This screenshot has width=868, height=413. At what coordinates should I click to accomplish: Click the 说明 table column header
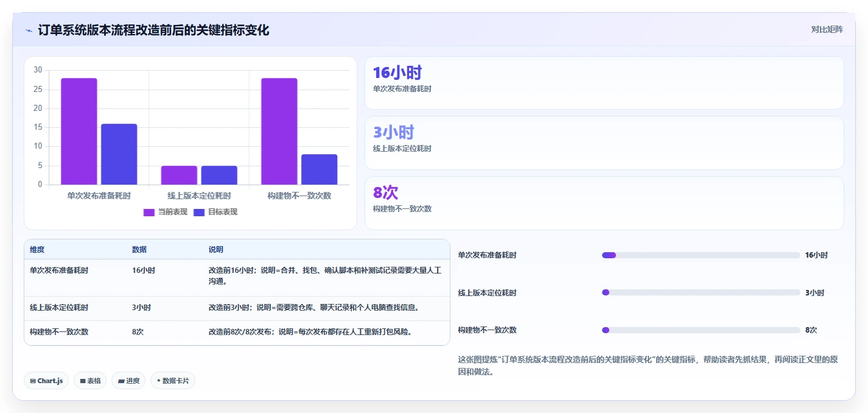tap(216, 250)
